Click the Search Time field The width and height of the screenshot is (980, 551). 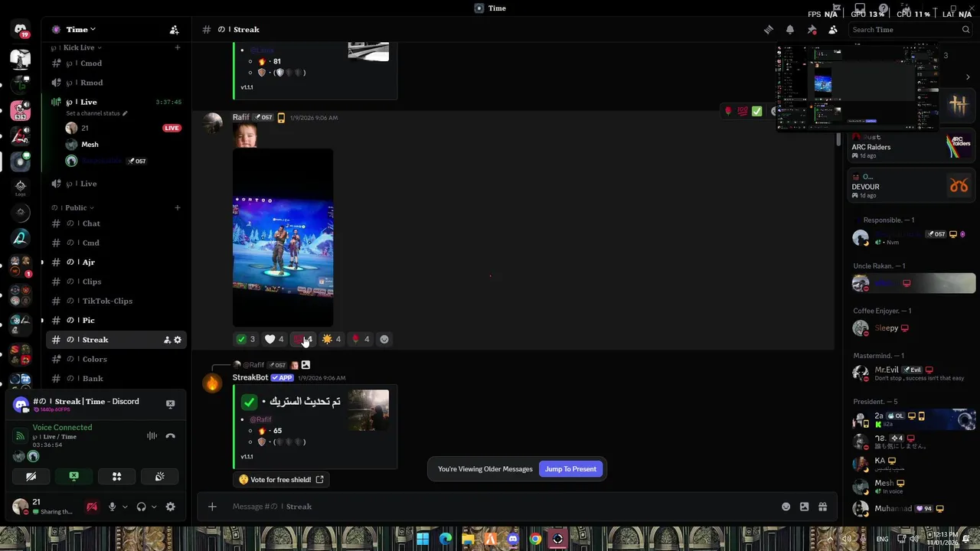[910, 30]
